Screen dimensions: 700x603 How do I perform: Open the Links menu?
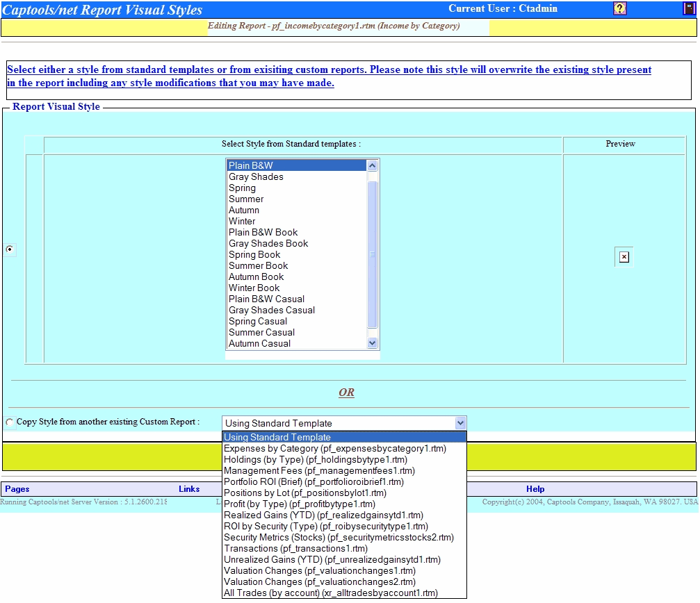pos(189,489)
